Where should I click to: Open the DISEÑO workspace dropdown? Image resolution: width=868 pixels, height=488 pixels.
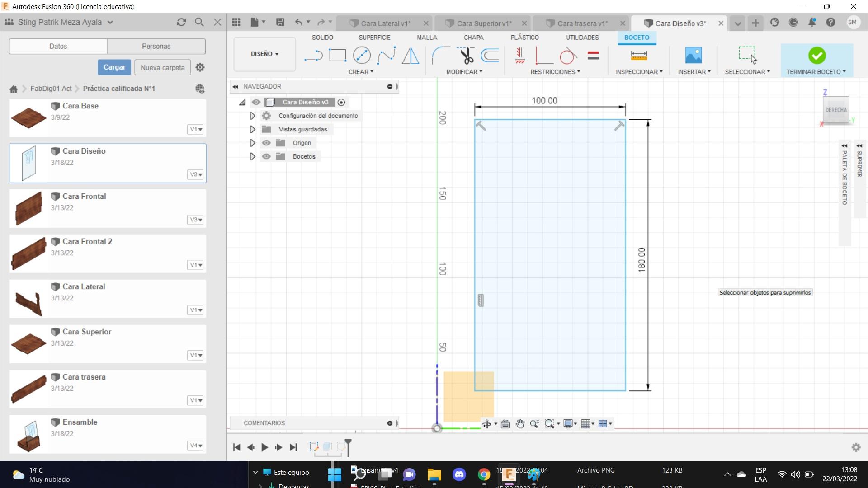coord(264,54)
